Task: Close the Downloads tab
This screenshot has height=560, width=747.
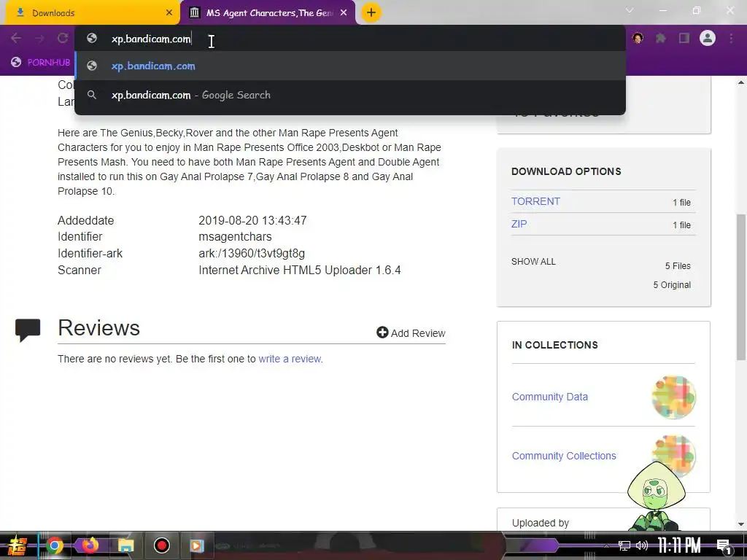Action: pyautogui.click(x=169, y=13)
